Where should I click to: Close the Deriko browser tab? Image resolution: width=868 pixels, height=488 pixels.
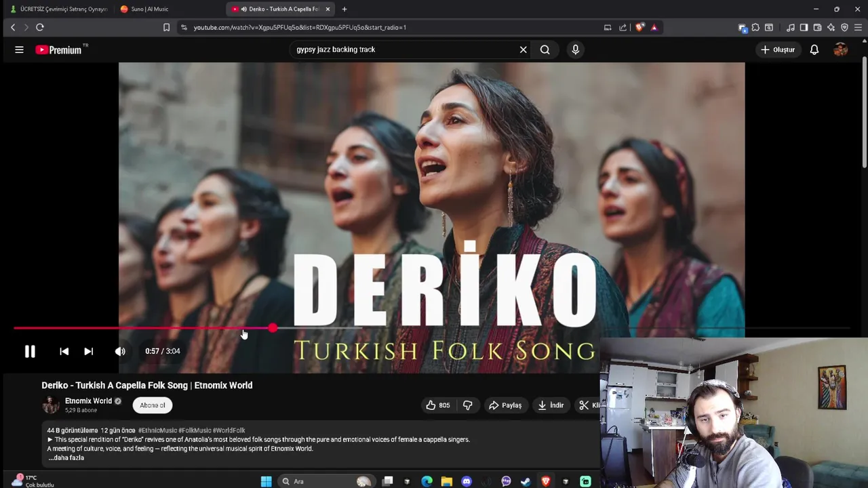click(328, 9)
